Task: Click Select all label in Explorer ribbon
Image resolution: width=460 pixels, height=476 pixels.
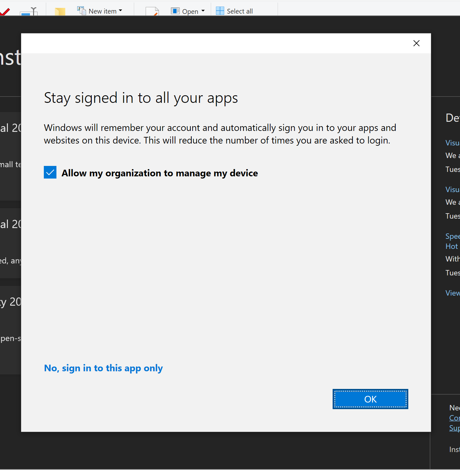Action: (240, 11)
